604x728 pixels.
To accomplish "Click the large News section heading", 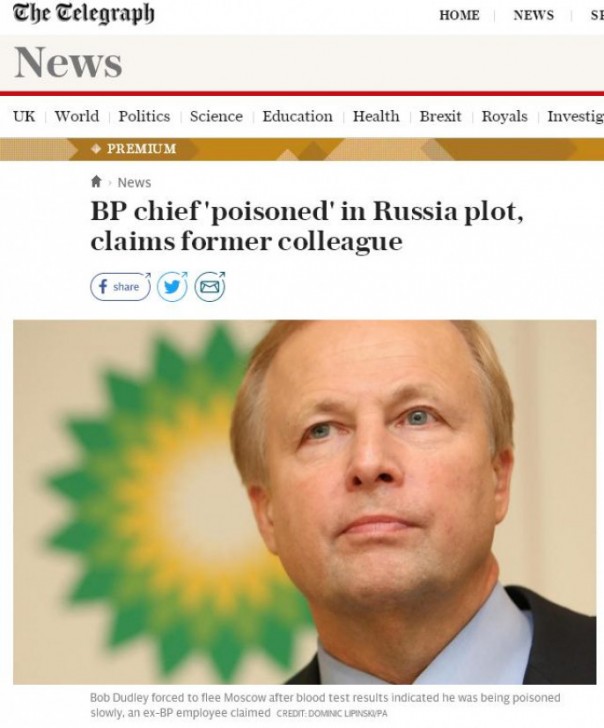I will click(68, 63).
